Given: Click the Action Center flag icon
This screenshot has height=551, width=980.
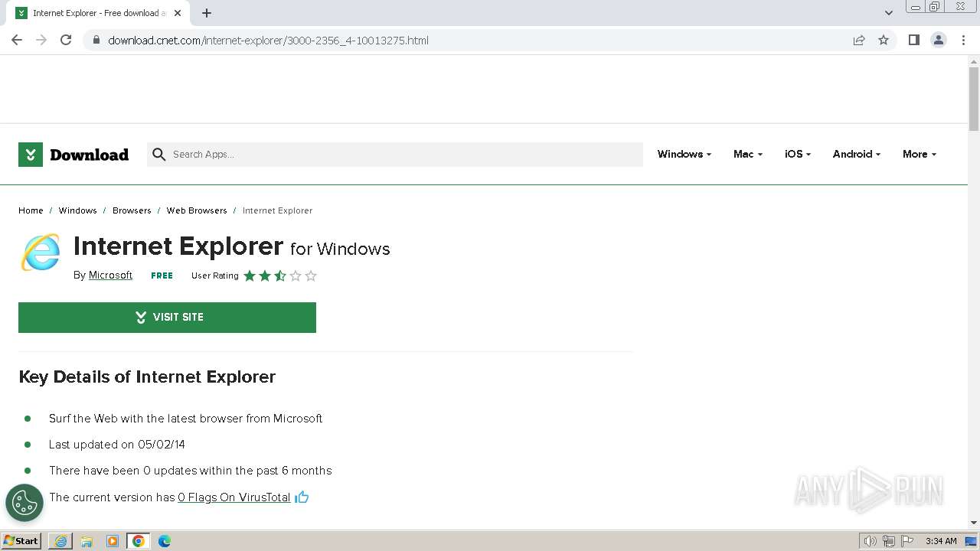Looking at the screenshot, I should click(907, 541).
